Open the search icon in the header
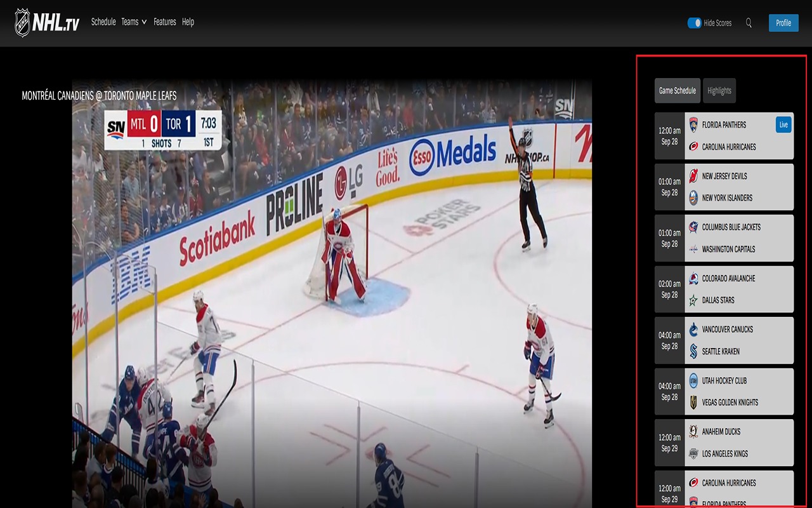 pyautogui.click(x=749, y=23)
